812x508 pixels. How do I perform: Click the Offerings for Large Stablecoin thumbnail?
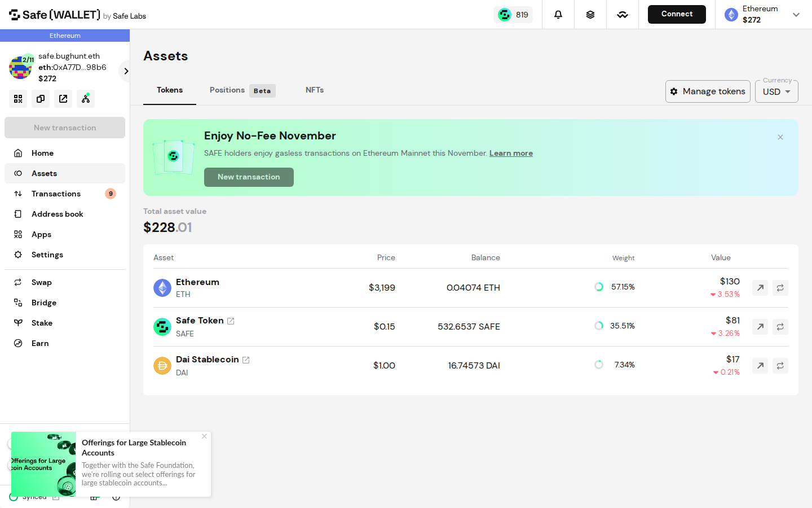click(x=43, y=464)
